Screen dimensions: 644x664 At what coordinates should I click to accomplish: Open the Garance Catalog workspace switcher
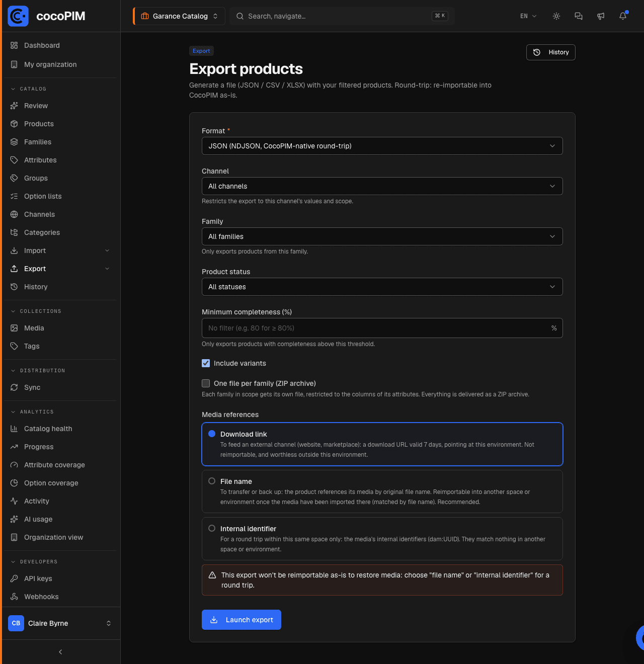point(179,16)
